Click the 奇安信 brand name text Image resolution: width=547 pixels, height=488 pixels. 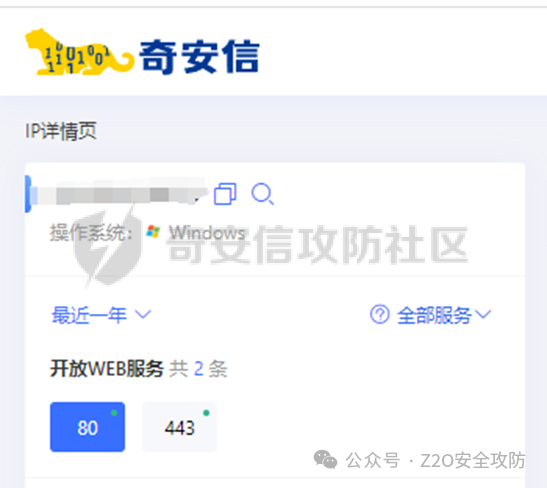click(x=199, y=57)
